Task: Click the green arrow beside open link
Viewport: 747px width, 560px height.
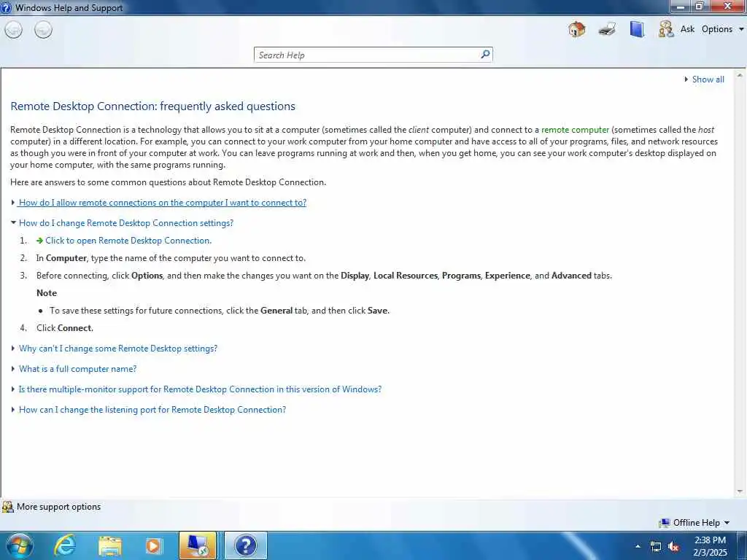Action: tap(39, 241)
